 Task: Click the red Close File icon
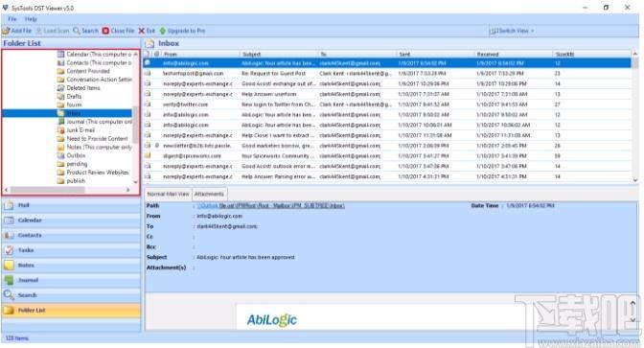coord(105,31)
